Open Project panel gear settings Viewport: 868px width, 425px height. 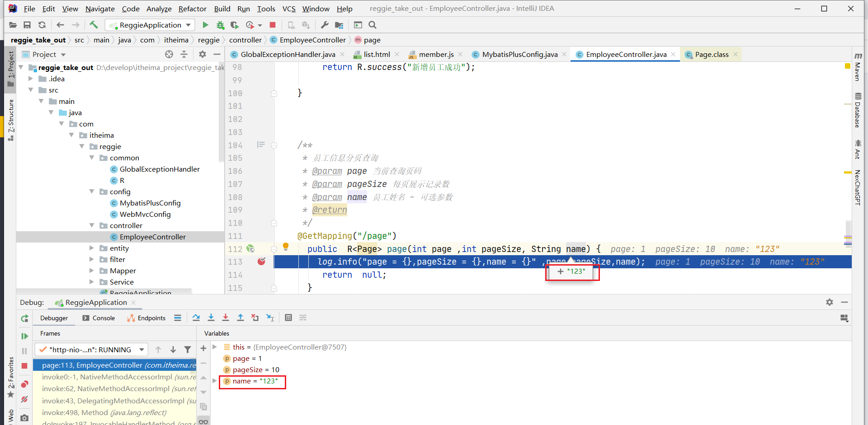tap(203, 54)
